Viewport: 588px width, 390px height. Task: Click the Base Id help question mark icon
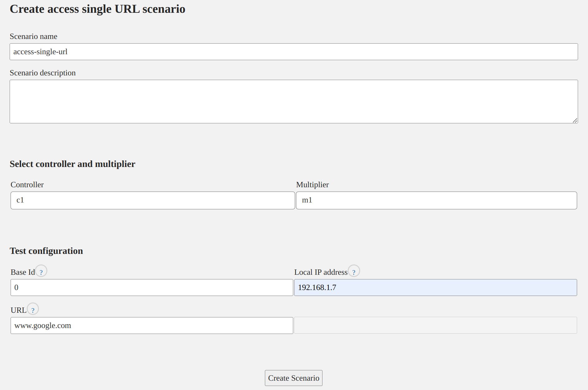tap(41, 271)
